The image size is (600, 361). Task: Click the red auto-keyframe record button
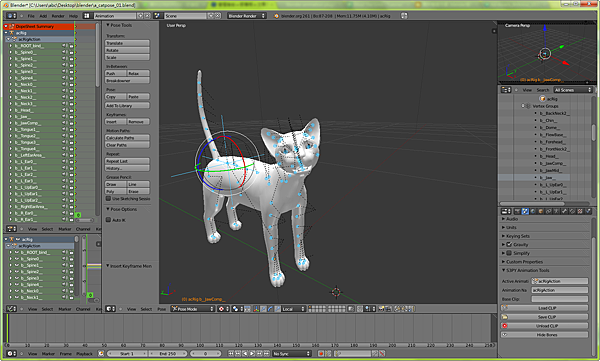coord(321,354)
